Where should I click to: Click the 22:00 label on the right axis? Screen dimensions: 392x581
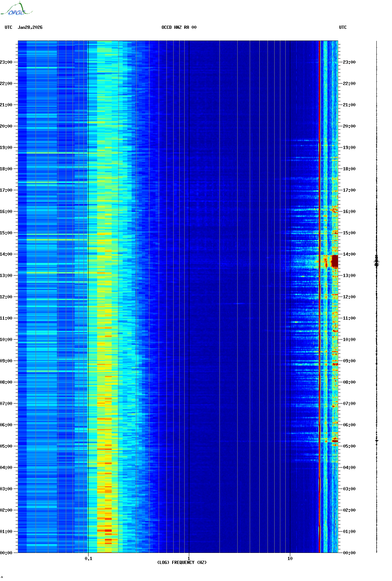[x=349, y=84]
